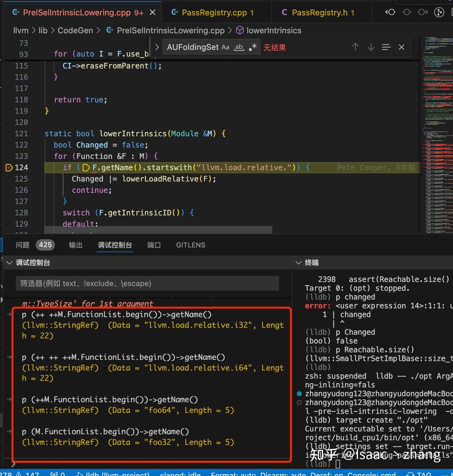Click the Run and Debug graph icon
The width and height of the screenshot is (453, 476).
(439, 12)
